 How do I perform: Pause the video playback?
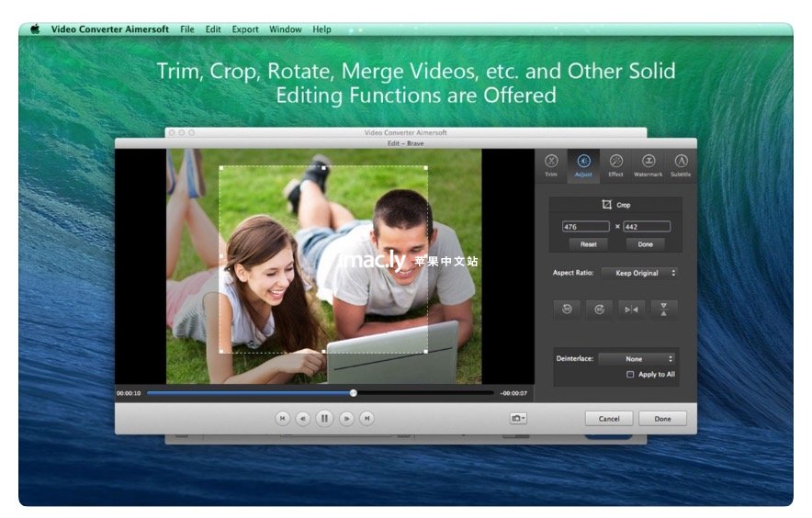click(324, 418)
